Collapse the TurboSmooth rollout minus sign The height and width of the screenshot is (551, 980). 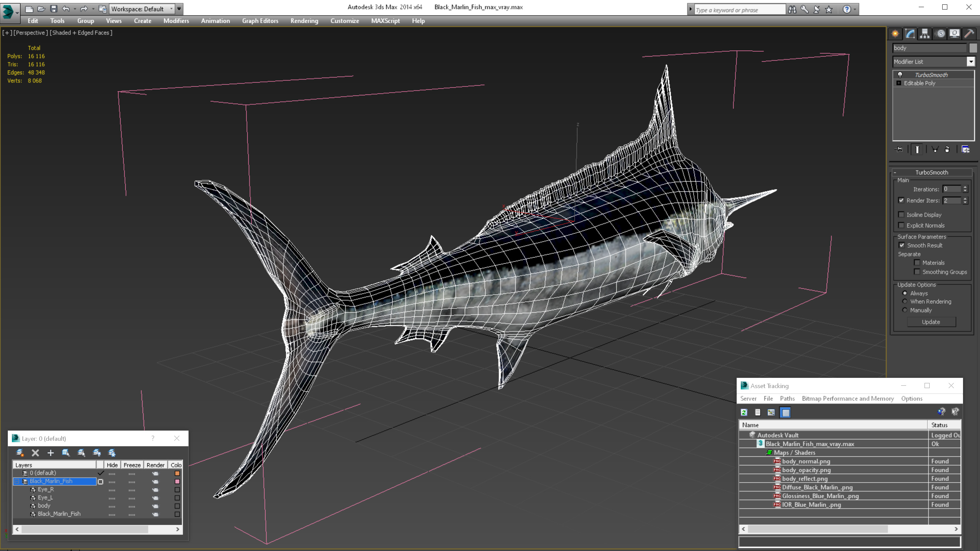click(x=895, y=173)
